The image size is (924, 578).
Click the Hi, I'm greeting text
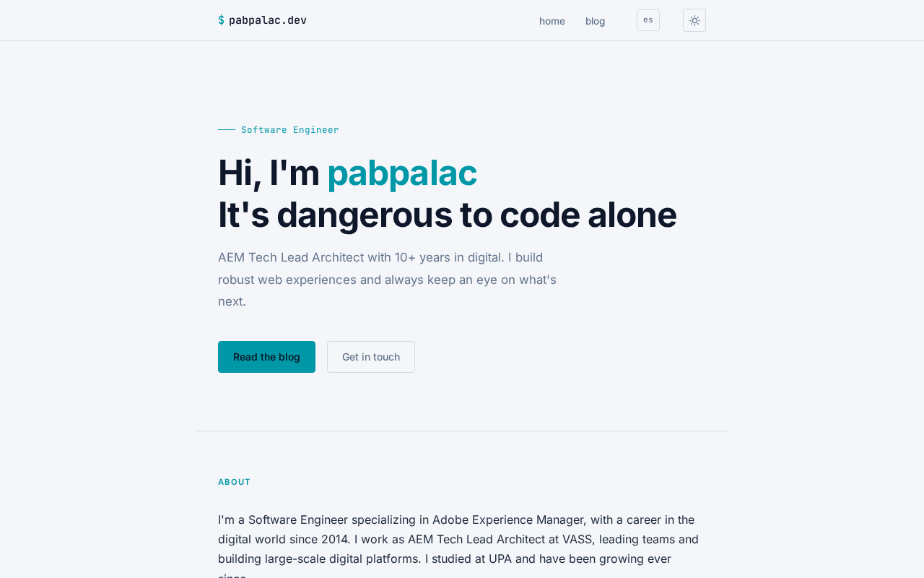click(269, 173)
